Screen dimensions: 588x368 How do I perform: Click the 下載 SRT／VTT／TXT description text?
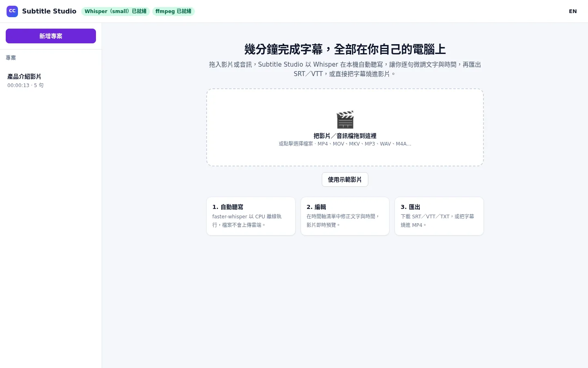tap(437, 221)
